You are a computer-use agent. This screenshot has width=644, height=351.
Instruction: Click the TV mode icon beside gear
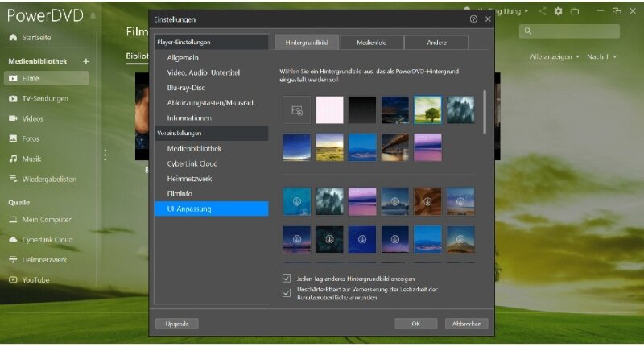pyautogui.click(x=575, y=11)
